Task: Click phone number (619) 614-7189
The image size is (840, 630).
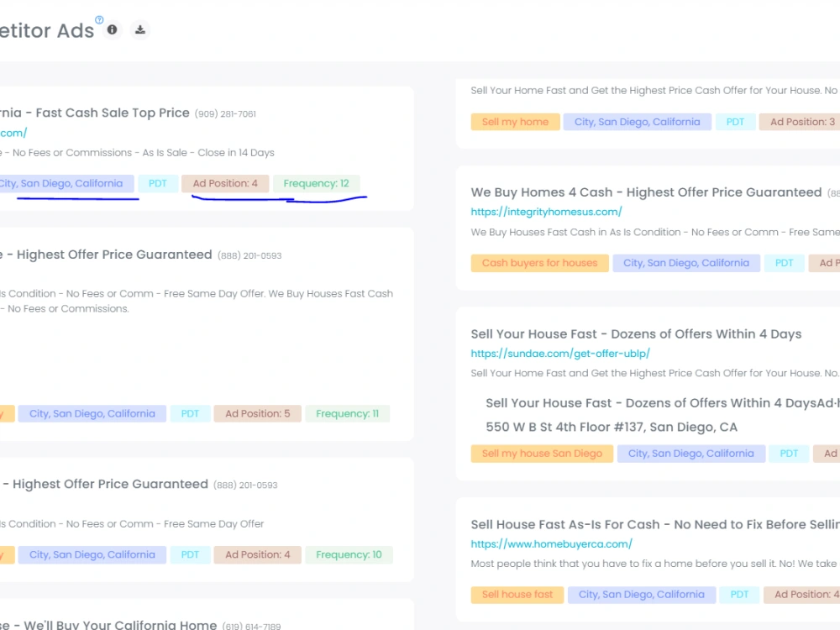Action: (251, 627)
